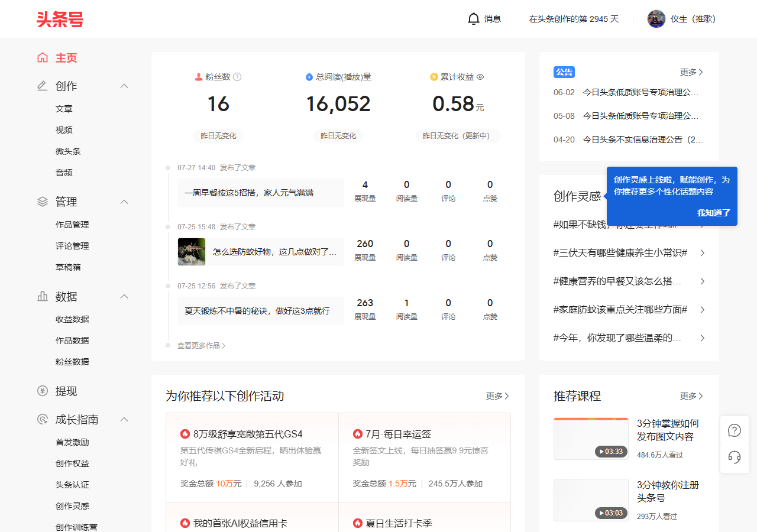
Task: Click the gold coin icon beside 累计收益
Action: tap(434, 77)
